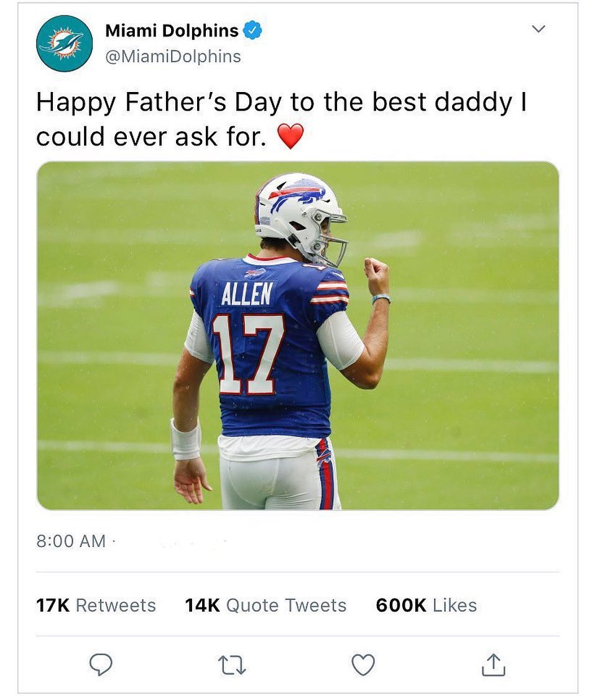
Task: Expand the tweet options chevron
Action: (x=539, y=29)
